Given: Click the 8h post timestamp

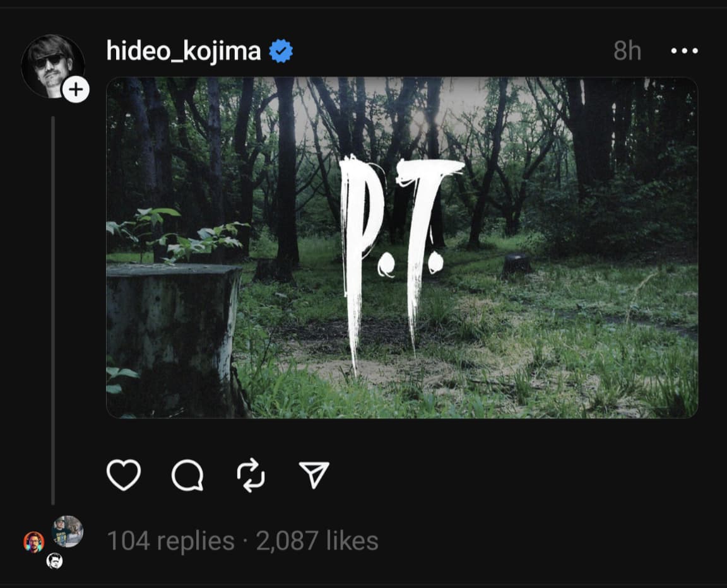Looking at the screenshot, I should 627,50.
